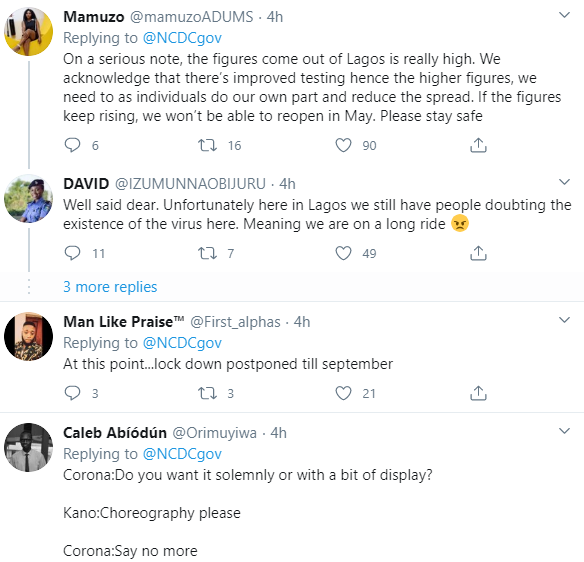Open the options chevron on Man Like Praise's tweet

pyautogui.click(x=565, y=320)
